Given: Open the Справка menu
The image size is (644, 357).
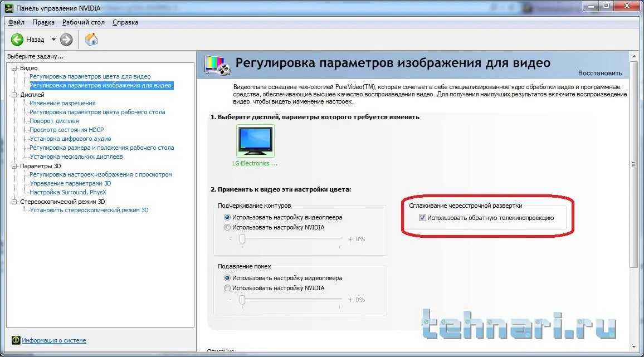Looking at the screenshot, I should point(125,22).
